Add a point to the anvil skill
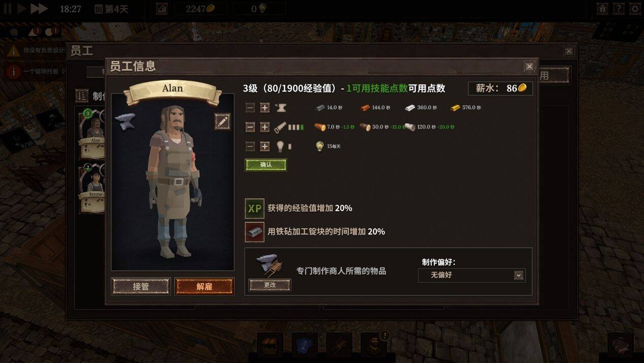This screenshot has width=644, height=363. 265,108
